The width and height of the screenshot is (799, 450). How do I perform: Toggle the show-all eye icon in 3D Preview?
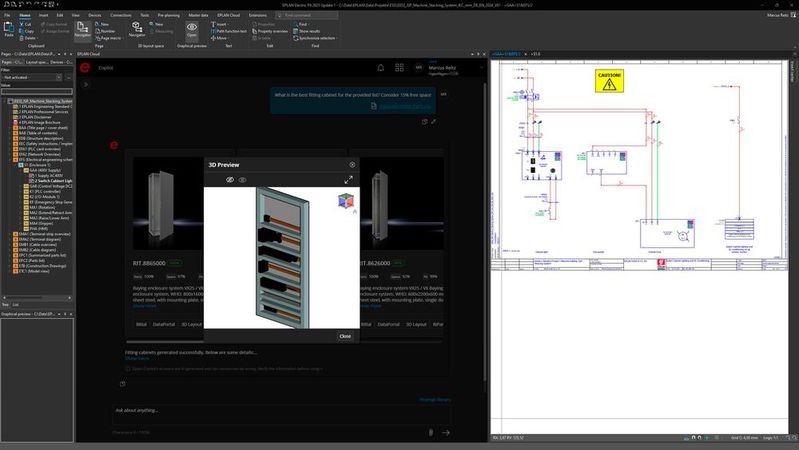tap(242, 179)
